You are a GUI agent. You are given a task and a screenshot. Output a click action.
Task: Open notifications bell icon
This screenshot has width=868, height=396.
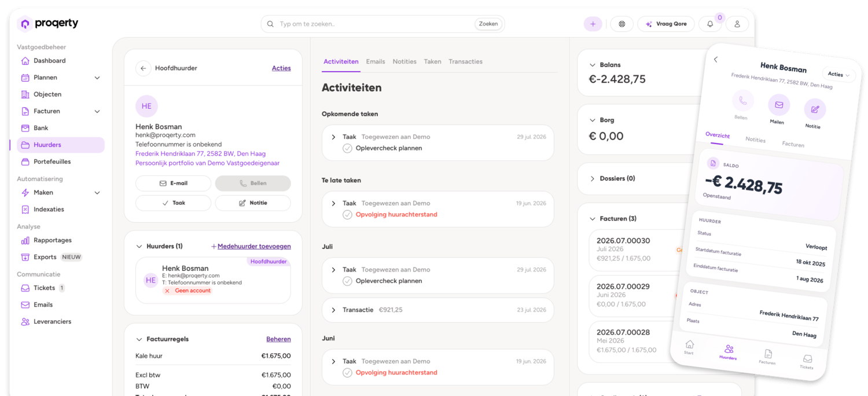[x=710, y=24]
